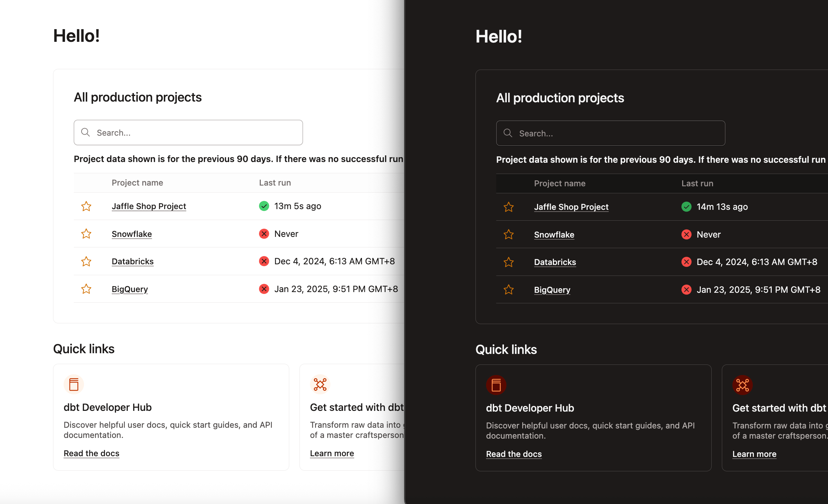828x504 pixels.
Task: Open BigQuery project link in dark panel
Action: click(552, 290)
